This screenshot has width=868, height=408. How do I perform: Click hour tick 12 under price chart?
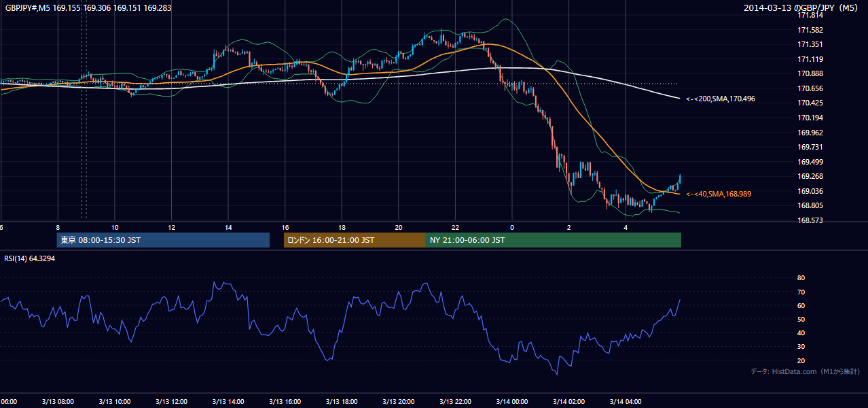(172, 228)
